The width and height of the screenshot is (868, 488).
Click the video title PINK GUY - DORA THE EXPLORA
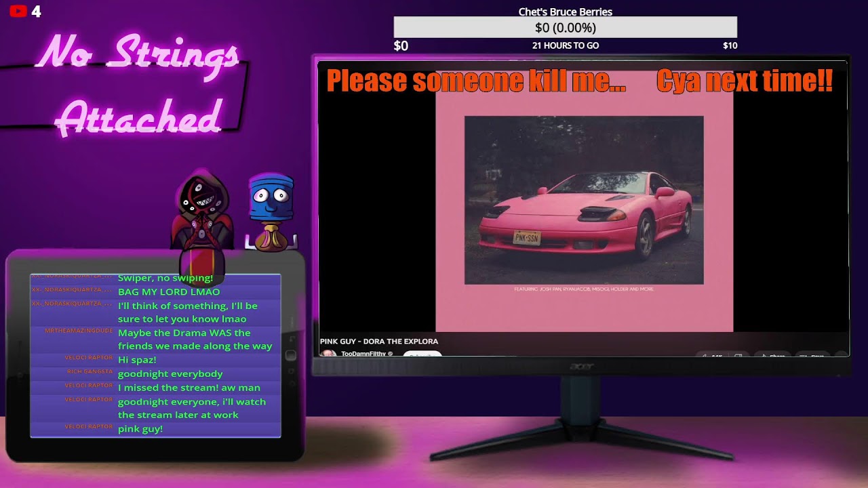(379, 341)
